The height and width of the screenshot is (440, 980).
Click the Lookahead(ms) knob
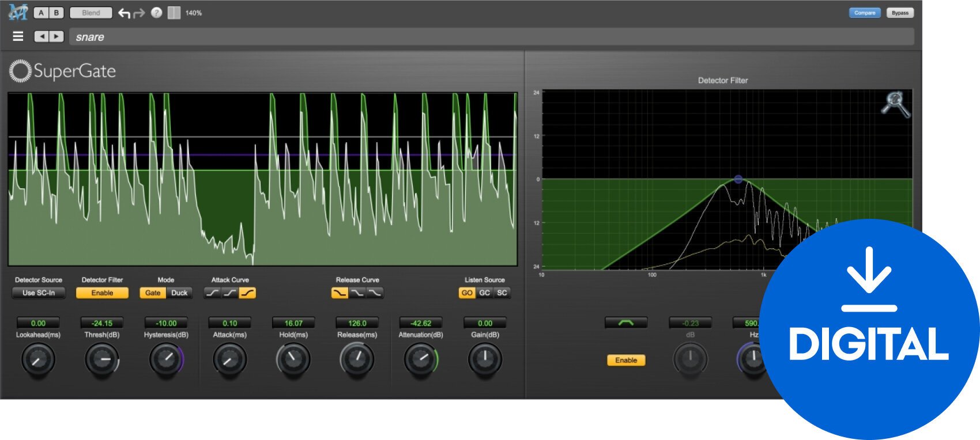click(x=38, y=359)
